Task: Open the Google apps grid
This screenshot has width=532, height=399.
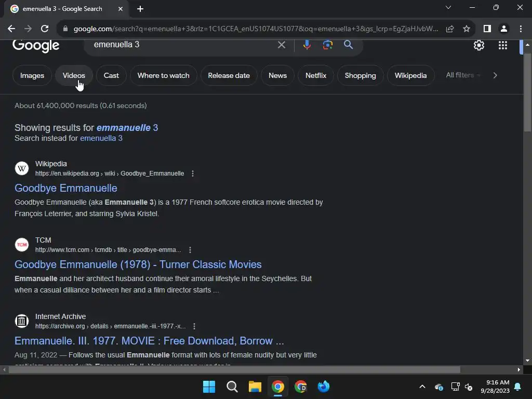Action: (x=502, y=45)
